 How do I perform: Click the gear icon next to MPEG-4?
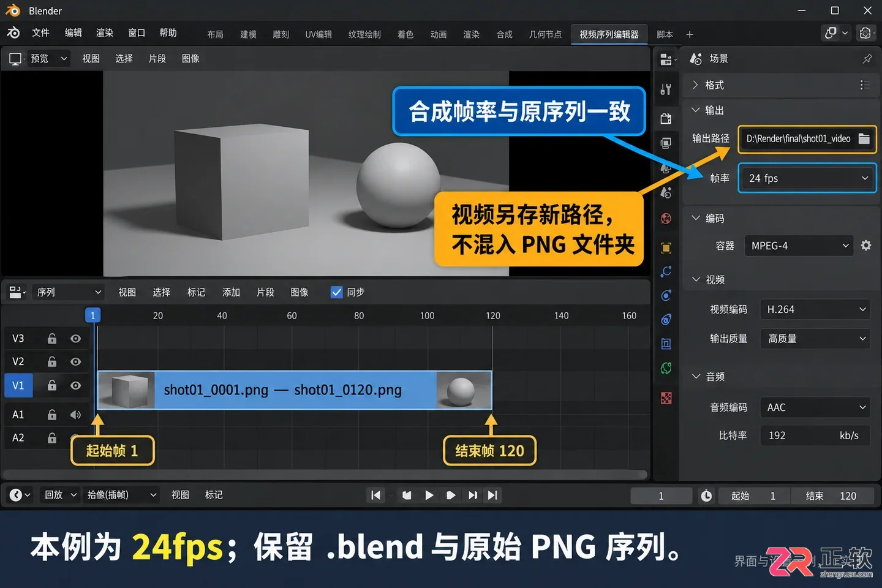865,245
